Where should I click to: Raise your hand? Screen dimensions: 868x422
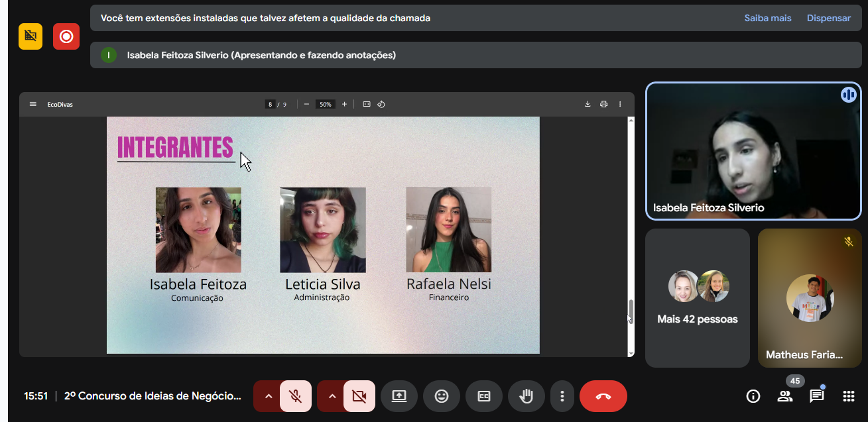pos(527,396)
